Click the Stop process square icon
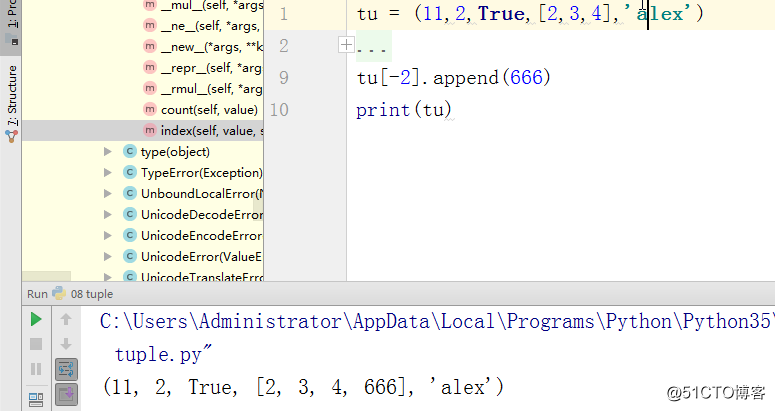 [36, 344]
